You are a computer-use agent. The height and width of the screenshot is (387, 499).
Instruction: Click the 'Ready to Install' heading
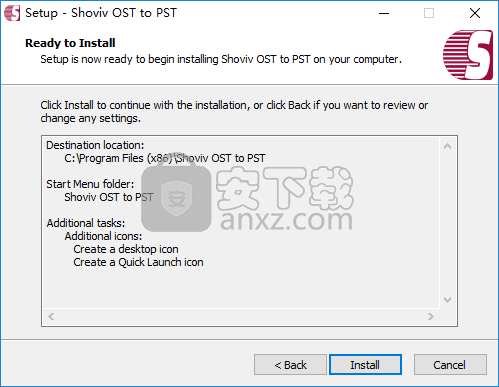[x=70, y=43]
